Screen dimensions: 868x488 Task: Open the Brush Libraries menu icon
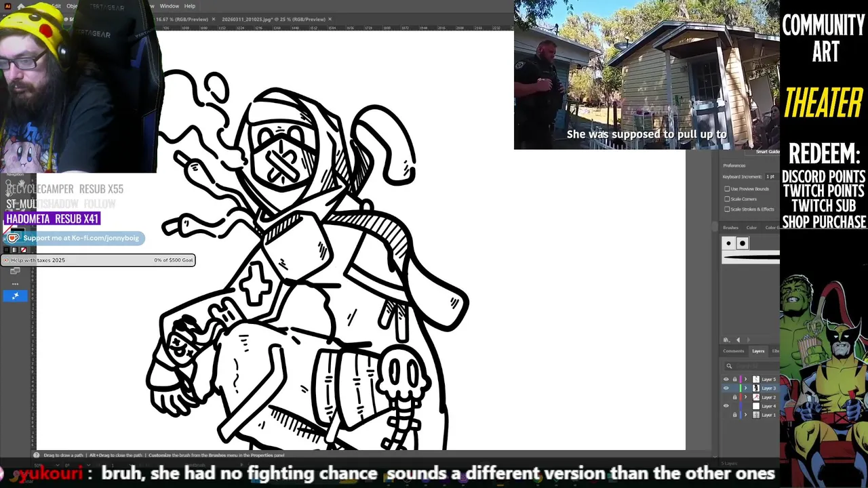coord(726,340)
